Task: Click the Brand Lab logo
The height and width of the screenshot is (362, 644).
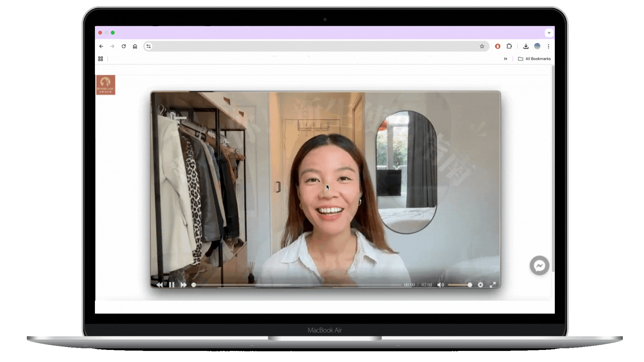Action: point(106,85)
